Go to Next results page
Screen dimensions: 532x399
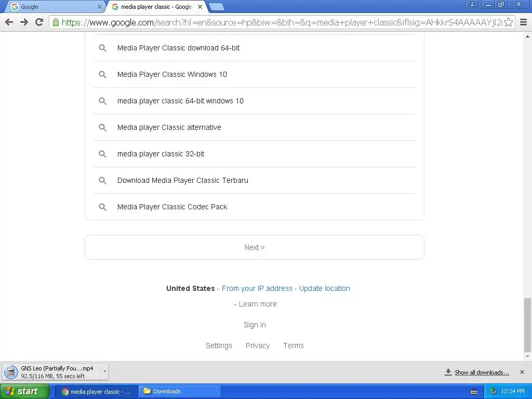[255, 247]
